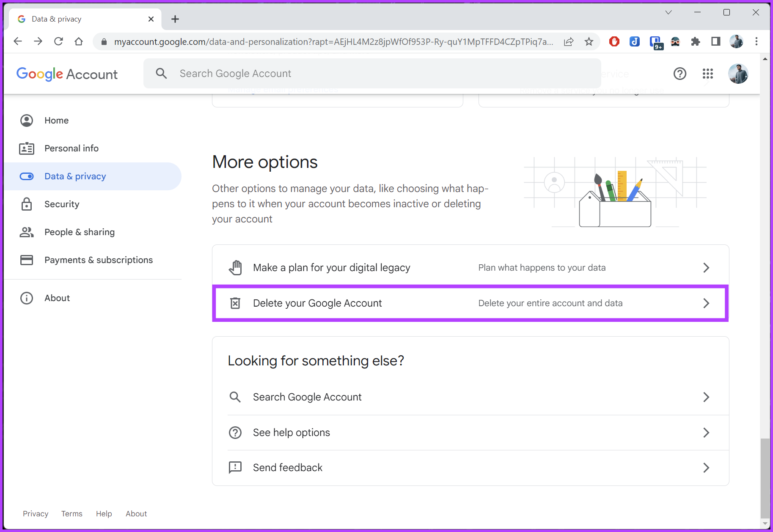Image resolution: width=773 pixels, height=532 pixels.
Task: Toggle the browser side panel icon
Action: tap(716, 41)
